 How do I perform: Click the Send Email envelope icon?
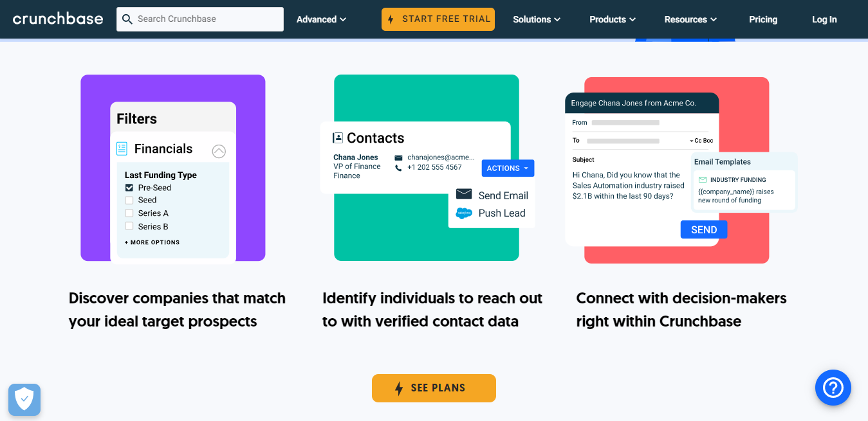464,194
